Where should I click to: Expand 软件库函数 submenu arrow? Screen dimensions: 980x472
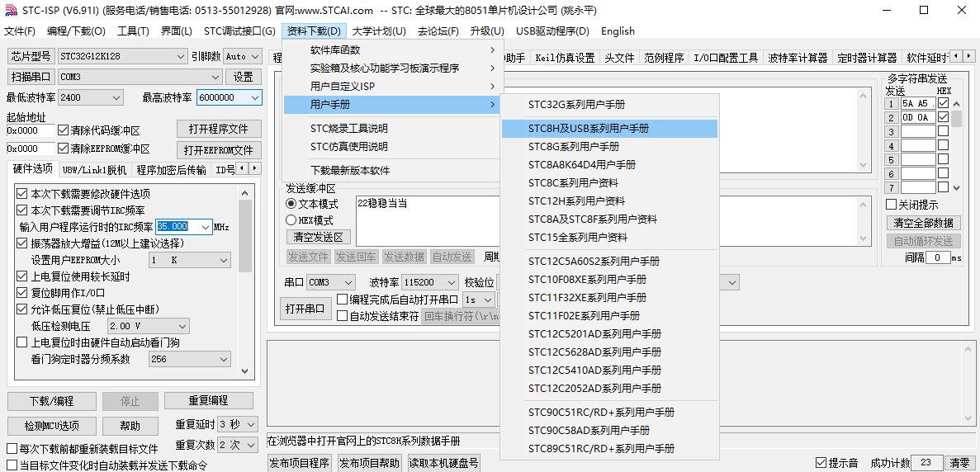tap(493, 50)
